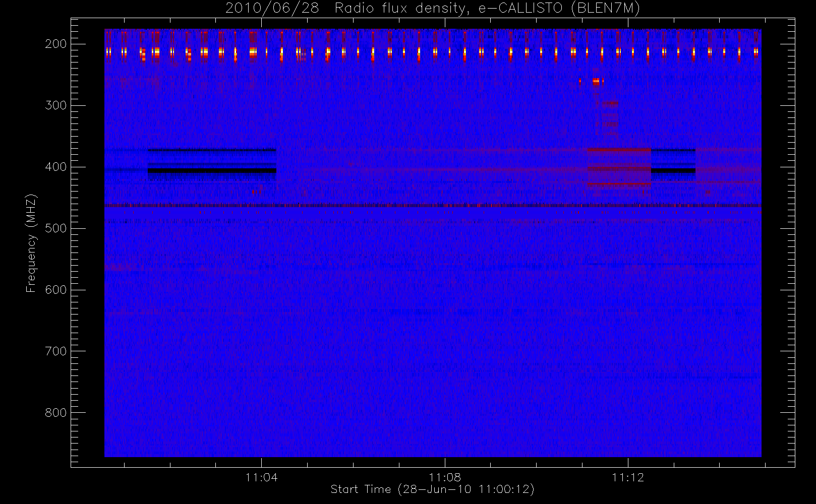Screen dimensions: 816x504
Task: Click the bright burst near 260 MHz before 11:12
Action: 597,81
